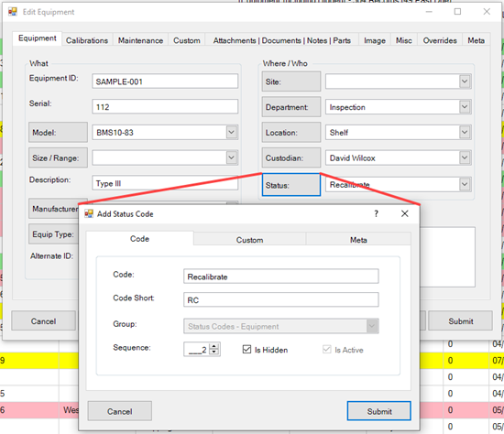This screenshot has width=504, height=434.
Task: Click the Serial field showing 112
Action: point(165,106)
